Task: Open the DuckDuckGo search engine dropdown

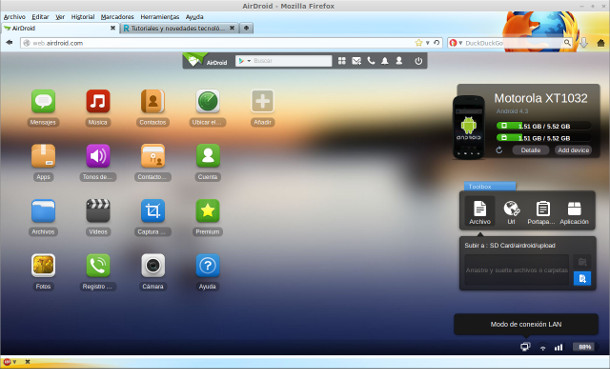Action: pyautogui.click(x=456, y=43)
